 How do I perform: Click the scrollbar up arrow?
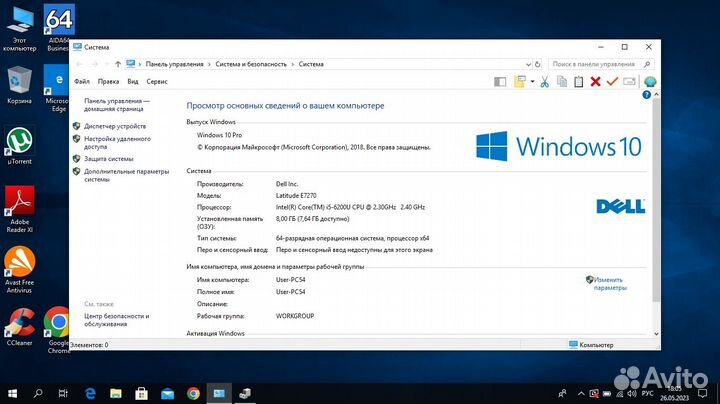point(656,94)
